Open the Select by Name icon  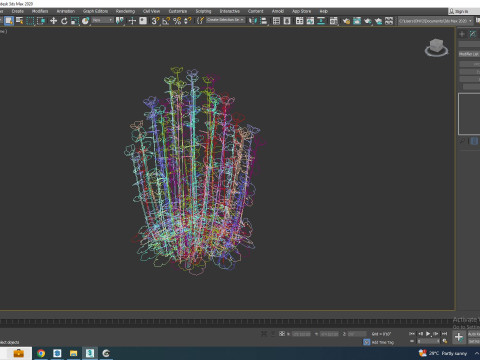tap(20, 21)
